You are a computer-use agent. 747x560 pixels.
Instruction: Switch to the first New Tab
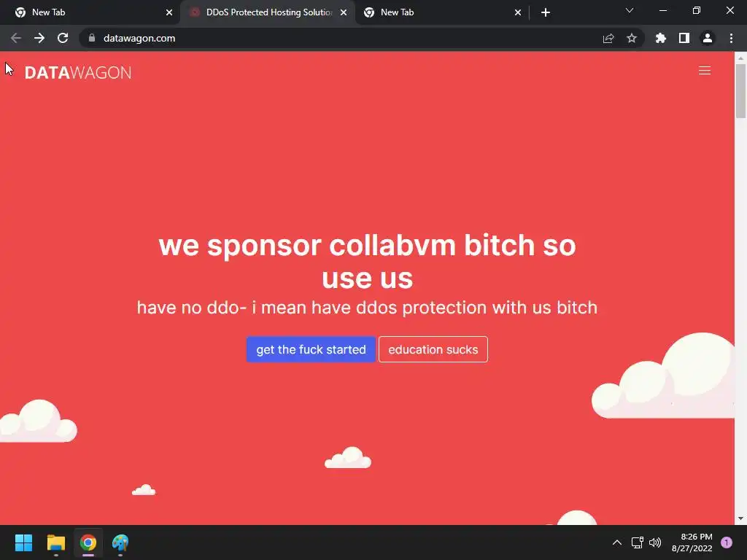(88, 12)
